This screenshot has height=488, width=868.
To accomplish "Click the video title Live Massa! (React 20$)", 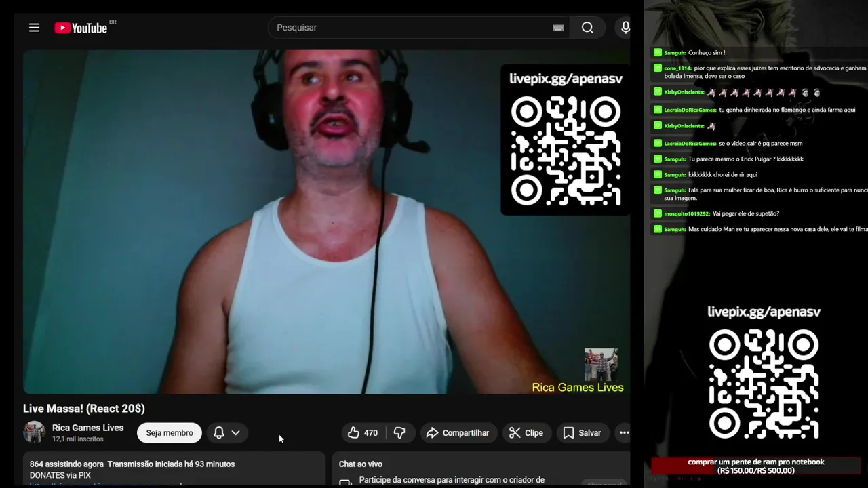I will (84, 409).
